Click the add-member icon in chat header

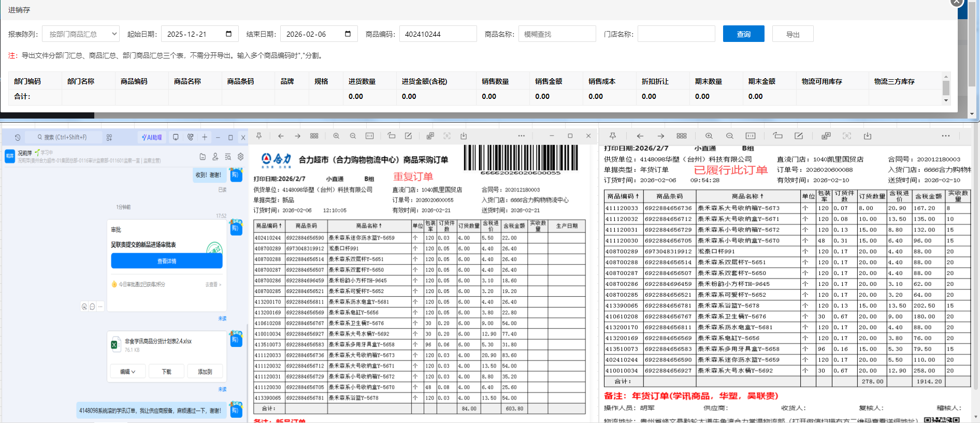(x=215, y=156)
